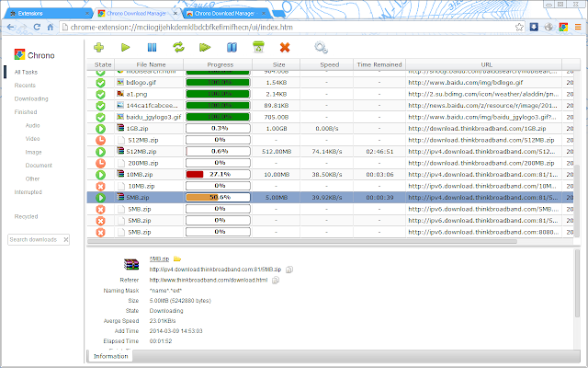The width and height of the screenshot is (588, 368).
Task: Select the baidu_jgylogo3.gif row
Action: tap(330, 117)
